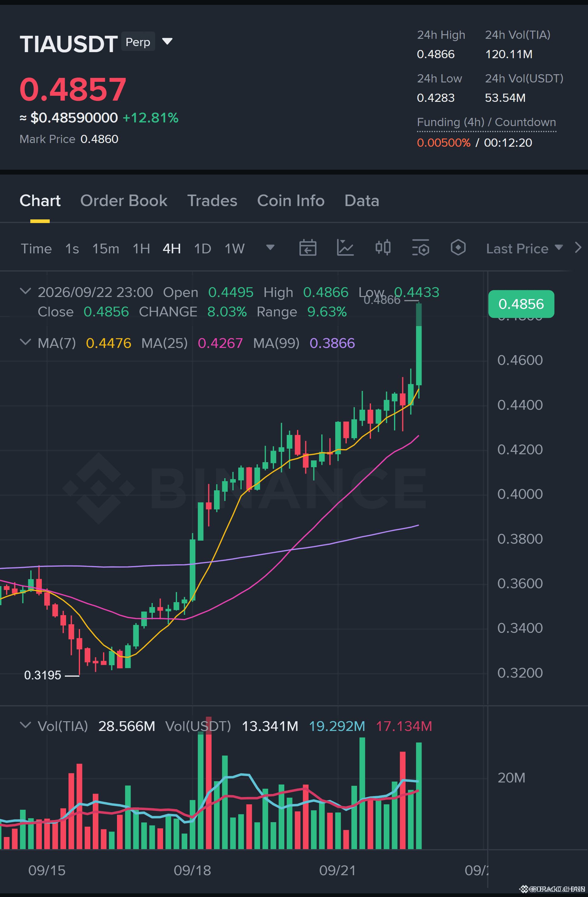Open the calendar date jump icon
Viewport: 588px width, 897px height.
(x=308, y=248)
